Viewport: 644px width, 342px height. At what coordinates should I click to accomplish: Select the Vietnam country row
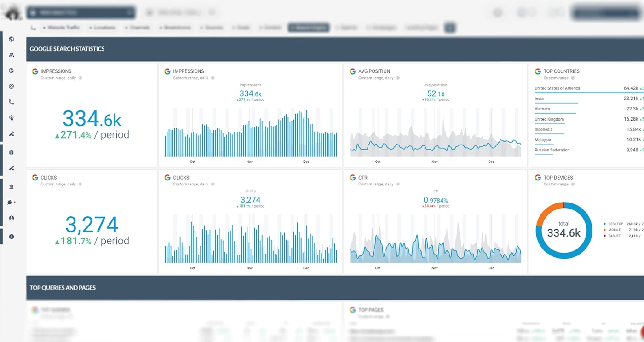pyautogui.click(x=589, y=110)
